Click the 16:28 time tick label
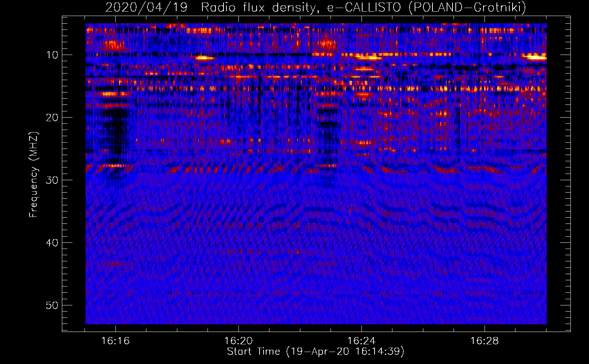 point(485,341)
